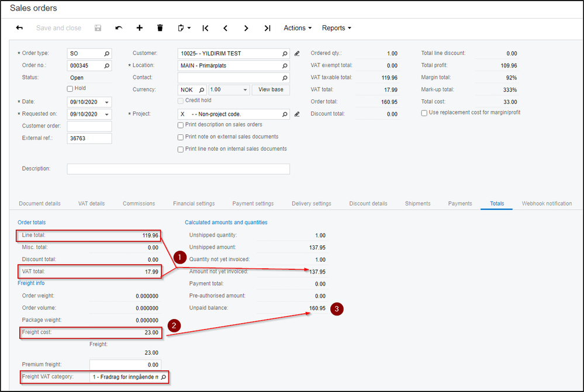
Task: Add a new record with plus icon
Action: point(139,28)
